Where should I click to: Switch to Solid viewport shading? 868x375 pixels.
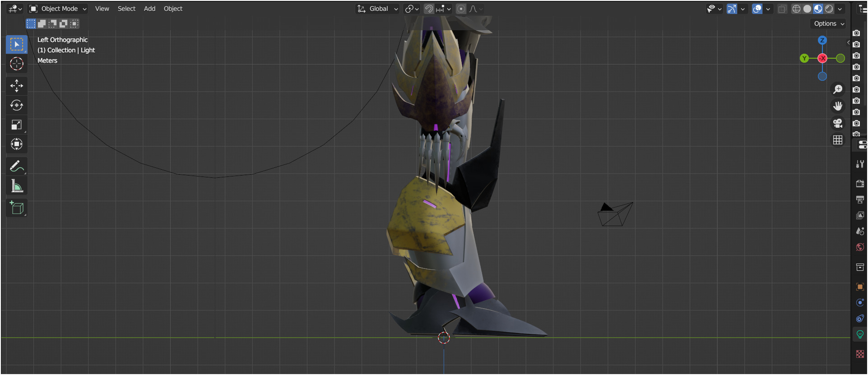pos(808,9)
